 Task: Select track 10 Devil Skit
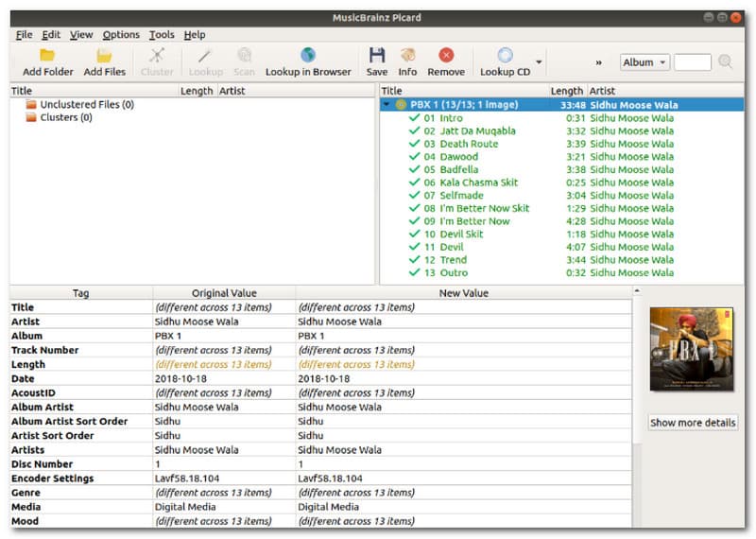click(x=561, y=234)
